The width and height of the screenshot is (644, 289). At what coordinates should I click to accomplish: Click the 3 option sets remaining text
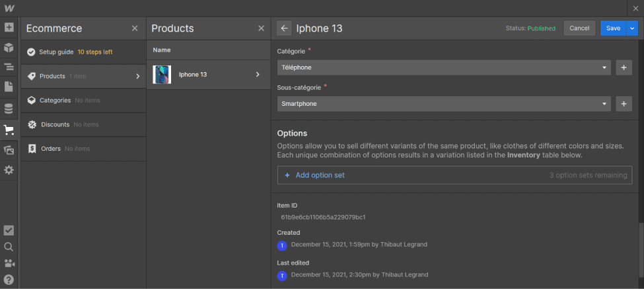(589, 175)
